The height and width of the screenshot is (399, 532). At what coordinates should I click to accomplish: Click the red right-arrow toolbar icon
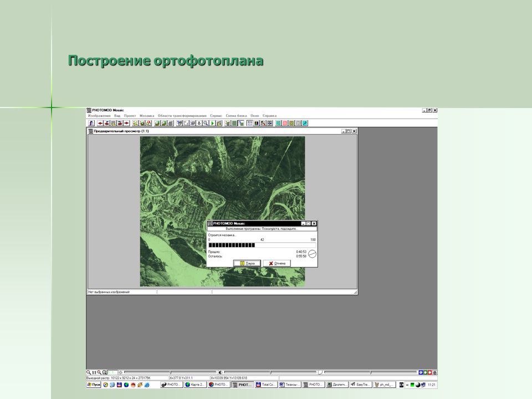(x=126, y=123)
